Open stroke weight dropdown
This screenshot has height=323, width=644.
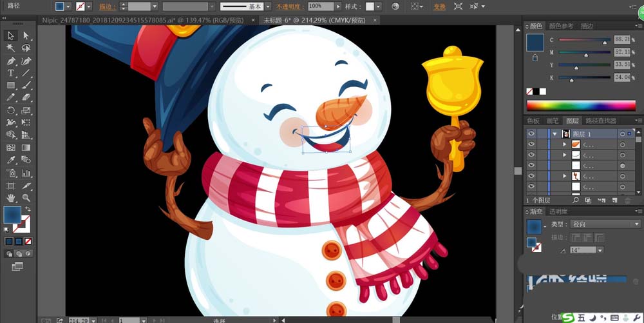155,6
